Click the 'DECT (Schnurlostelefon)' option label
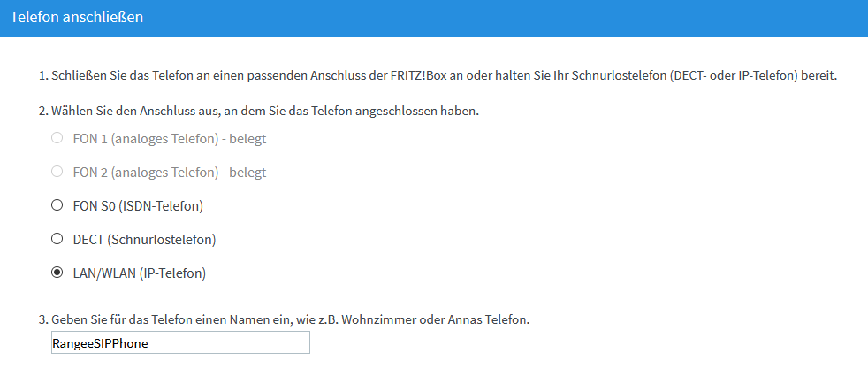Viewport: 868px width, 377px height. pos(146,240)
